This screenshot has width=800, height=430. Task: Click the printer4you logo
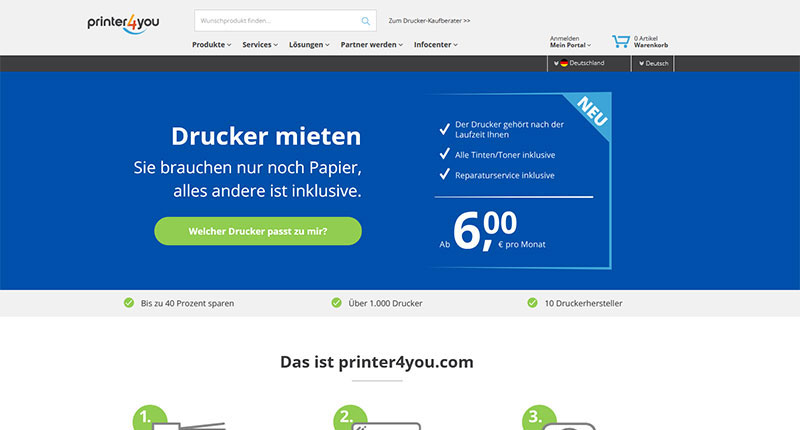click(x=123, y=22)
